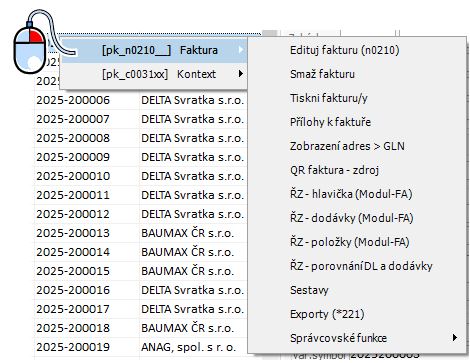
Task: Open the [pk_n0210__] Faktura submenu
Action: click(154, 50)
